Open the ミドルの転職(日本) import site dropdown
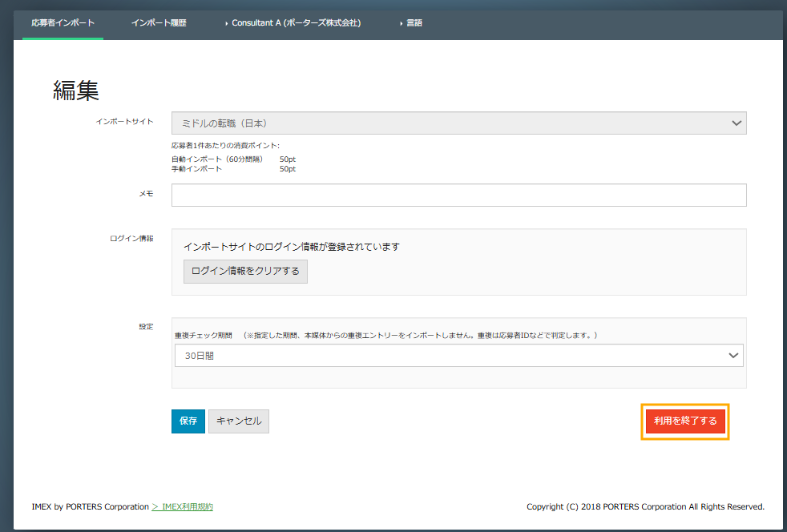The height and width of the screenshot is (532, 787). pos(449,123)
